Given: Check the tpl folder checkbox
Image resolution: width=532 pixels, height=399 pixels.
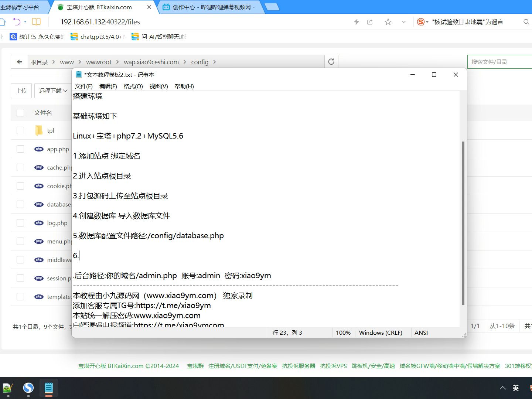Looking at the screenshot, I should [x=20, y=130].
